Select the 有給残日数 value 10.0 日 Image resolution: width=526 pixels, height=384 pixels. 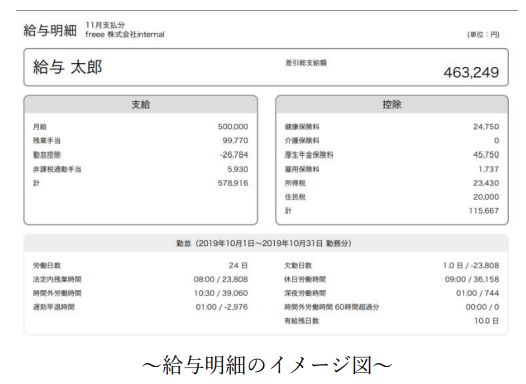486,321
